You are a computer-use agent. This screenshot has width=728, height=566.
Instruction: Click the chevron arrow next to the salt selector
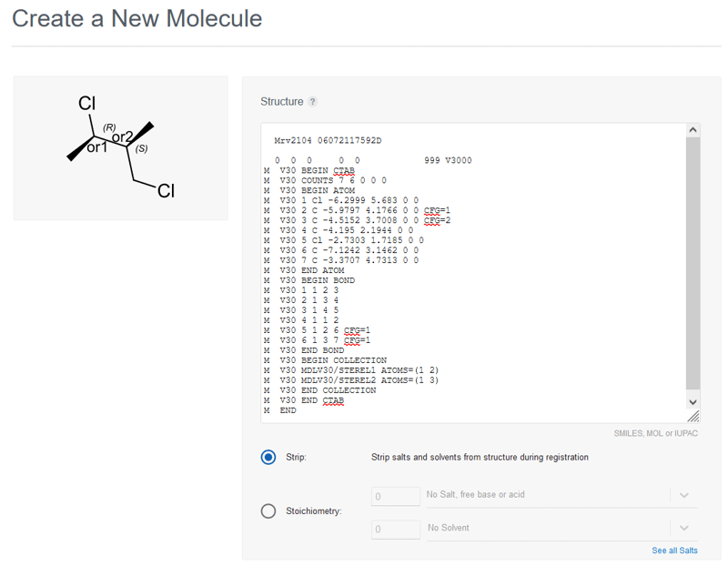tap(683, 496)
